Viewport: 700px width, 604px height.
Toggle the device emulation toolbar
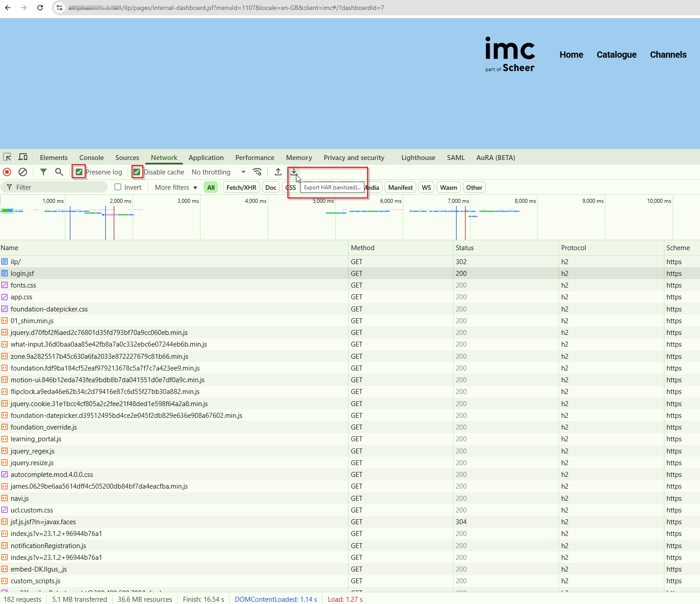point(23,156)
